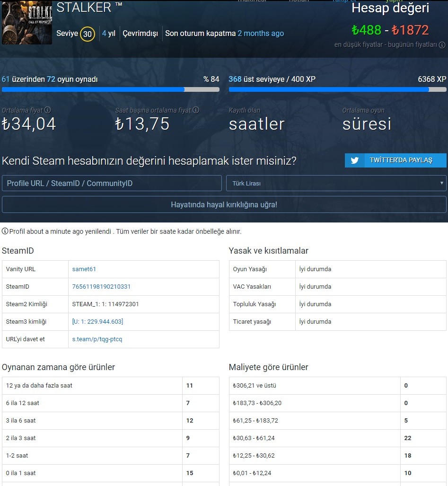
Task: Click the ₺1872 today's account value
Action: pos(410,30)
